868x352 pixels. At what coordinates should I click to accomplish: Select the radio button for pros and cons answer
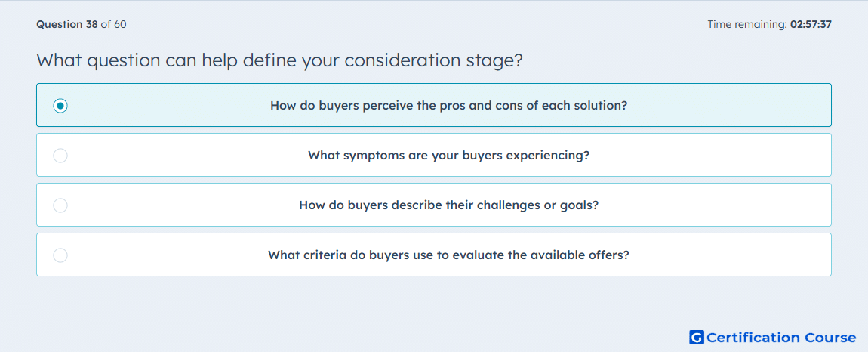click(60, 106)
